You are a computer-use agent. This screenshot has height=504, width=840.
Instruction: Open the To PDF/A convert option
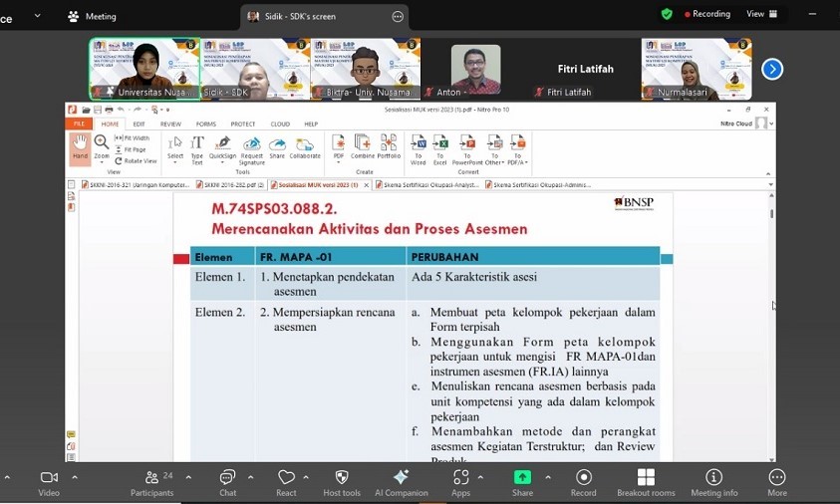pyautogui.click(x=517, y=149)
